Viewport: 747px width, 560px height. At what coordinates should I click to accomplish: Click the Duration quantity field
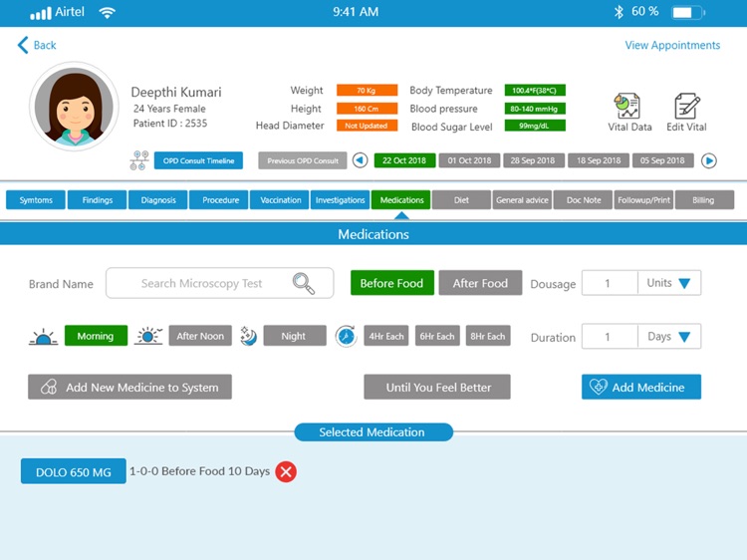(610, 337)
